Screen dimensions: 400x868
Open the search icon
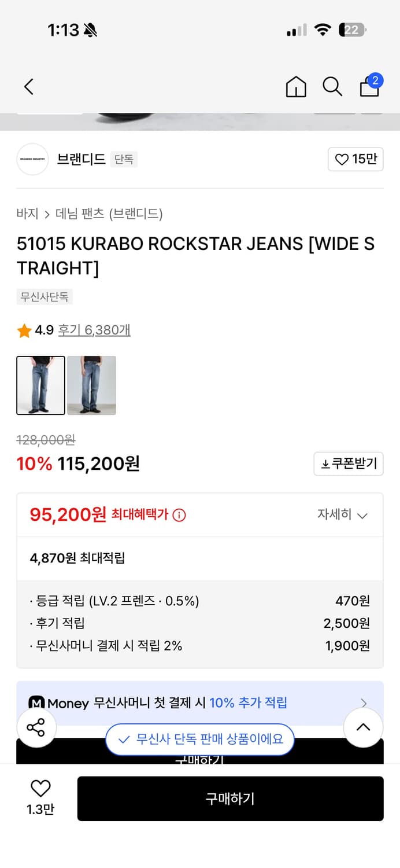pos(332,86)
